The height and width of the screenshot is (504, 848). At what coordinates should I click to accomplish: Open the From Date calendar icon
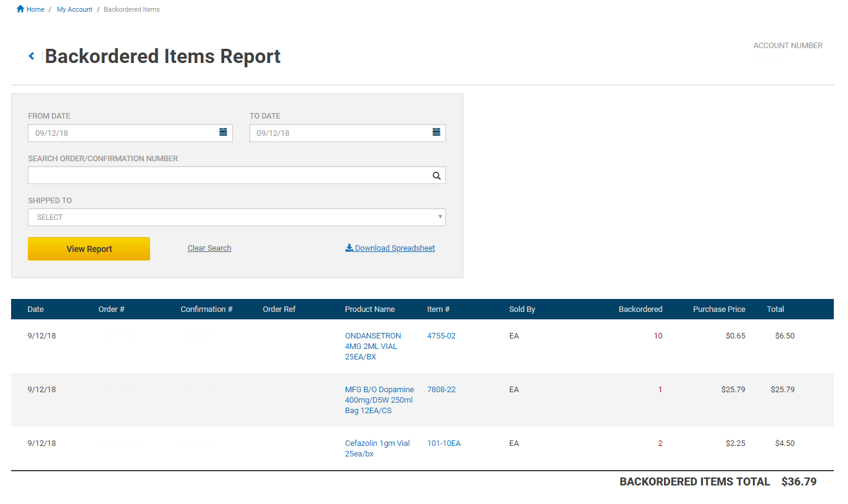point(223,132)
